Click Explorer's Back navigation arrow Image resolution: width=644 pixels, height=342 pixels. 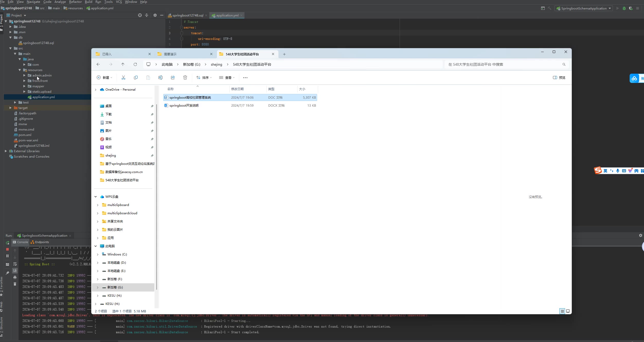(x=98, y=64)
